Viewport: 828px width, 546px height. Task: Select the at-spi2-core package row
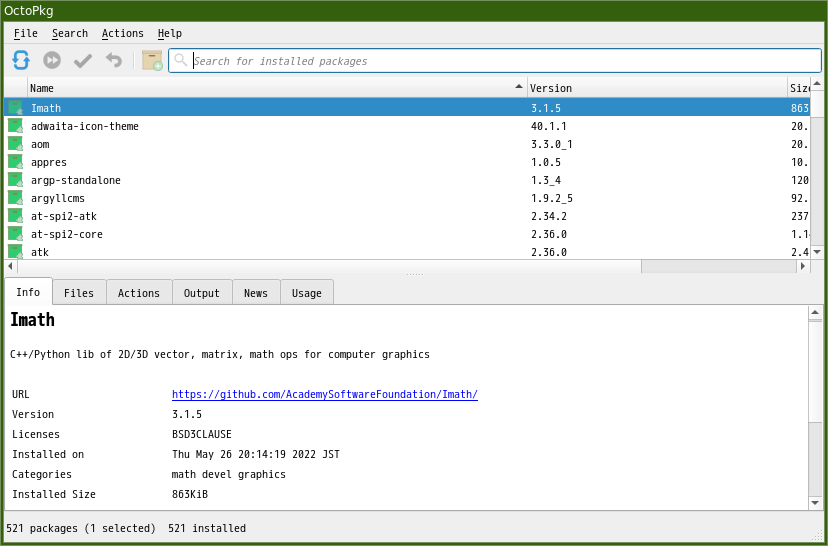[407, 233]
